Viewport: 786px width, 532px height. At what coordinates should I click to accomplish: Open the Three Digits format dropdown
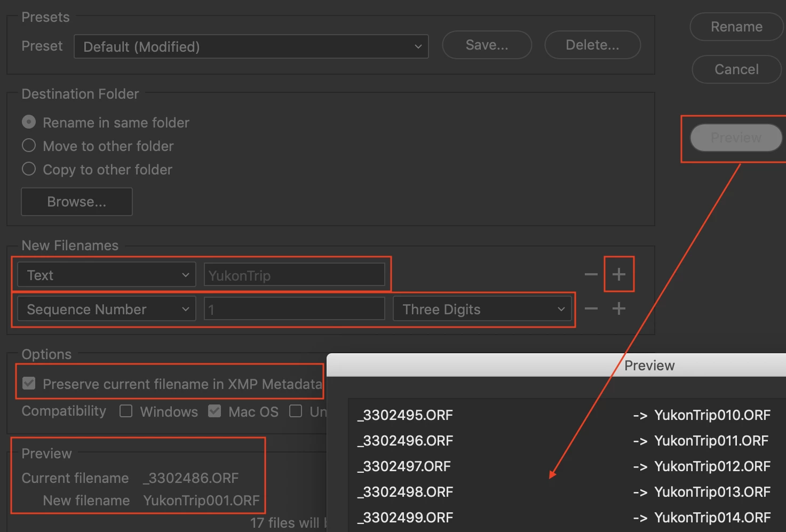point(482,309)
